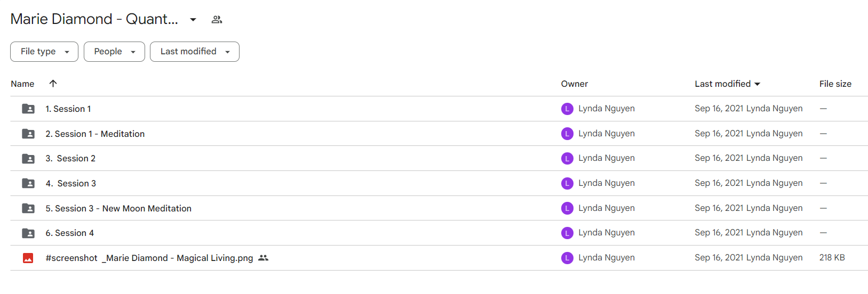The image size is (868, 294).
Task: Select the 3. Session 2 folder row
Action: (439, 159)
